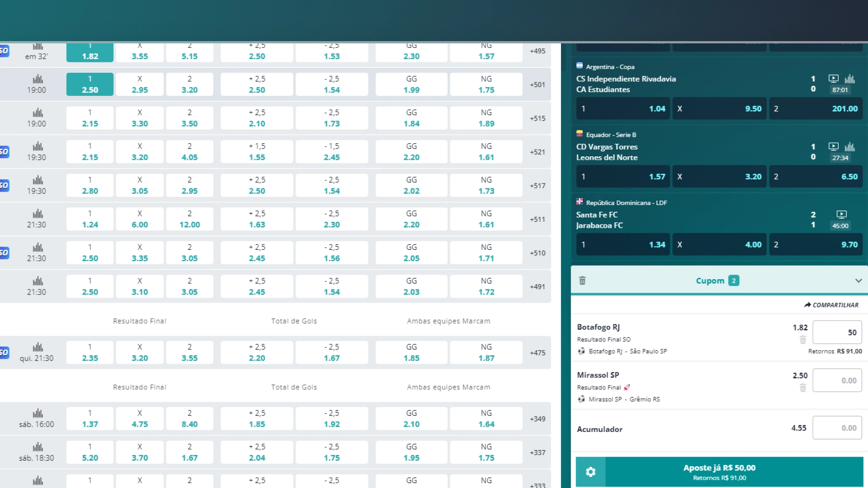Open statistics icon for the sáb. 16:00 match
868x488 pixels.
click(38, 413)
